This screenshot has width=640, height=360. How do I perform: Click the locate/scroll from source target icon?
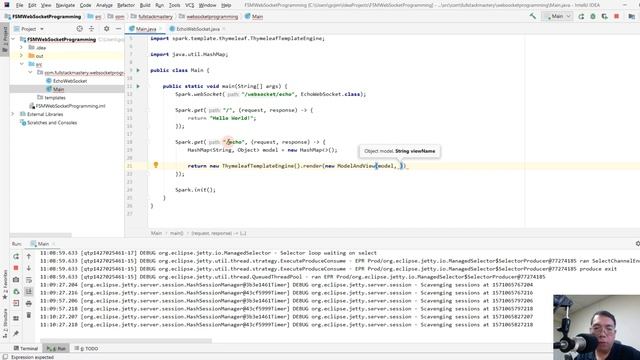tap(80, 29)
